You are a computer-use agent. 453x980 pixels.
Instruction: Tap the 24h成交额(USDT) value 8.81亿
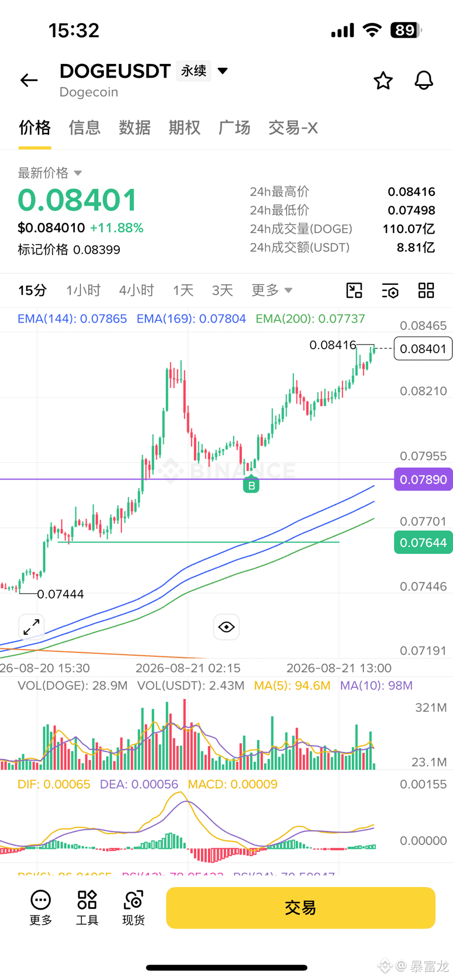point(416,248)
